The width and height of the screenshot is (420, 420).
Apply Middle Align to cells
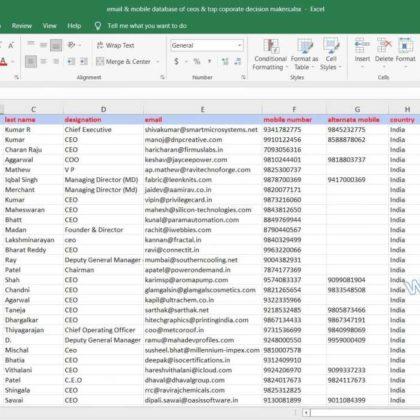point(43,45)
